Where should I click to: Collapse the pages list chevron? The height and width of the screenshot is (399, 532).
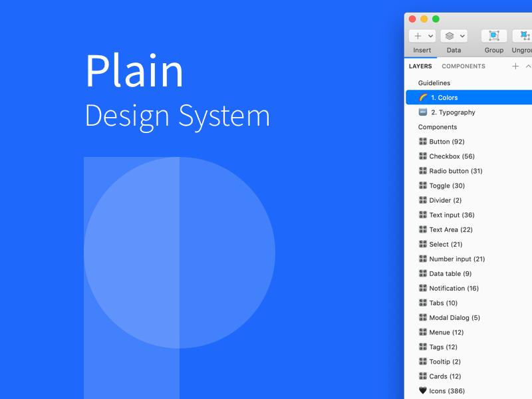click(528, 66)
